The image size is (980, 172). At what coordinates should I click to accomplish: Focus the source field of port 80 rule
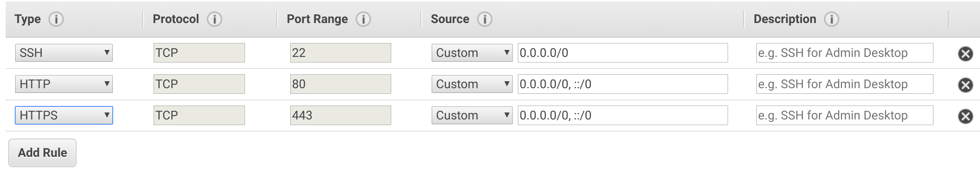(x=623, y=84)
